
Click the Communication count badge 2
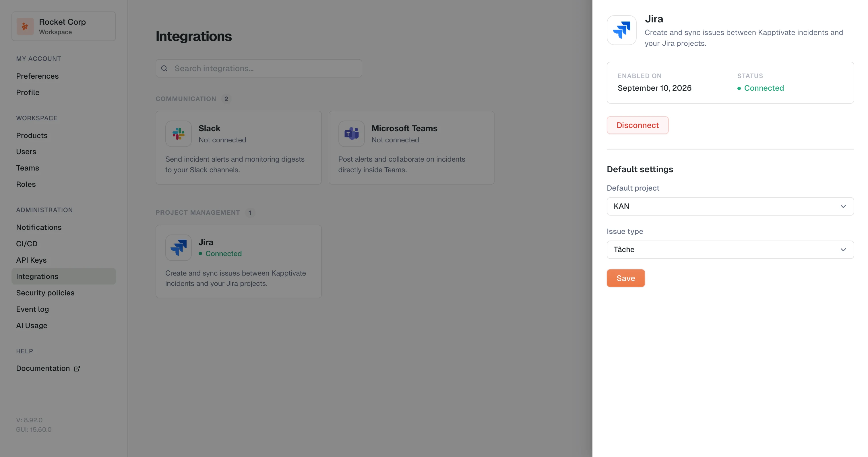[x=226, y=99]
